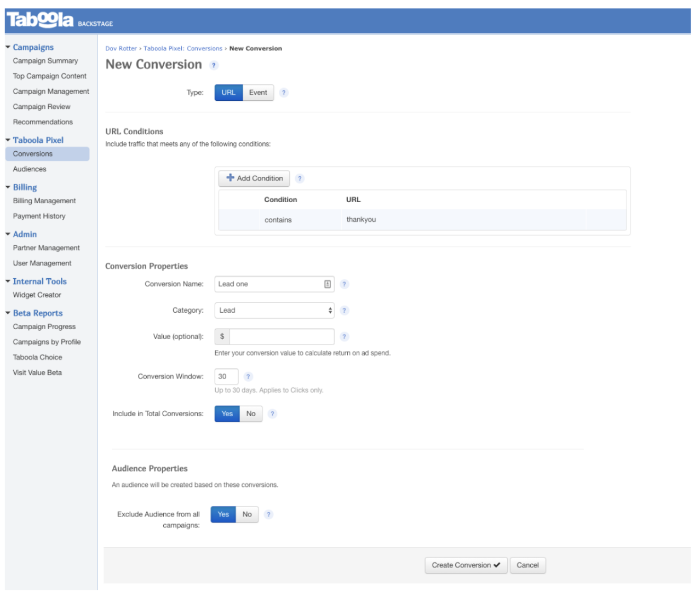Click the autofill icon in Conversion Name field

click(328, 284)
